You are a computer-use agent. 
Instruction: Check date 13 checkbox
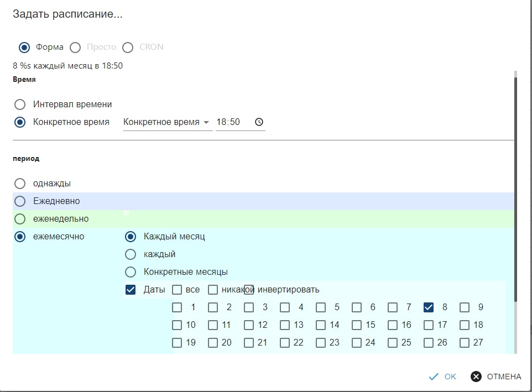click(x=285, y=325)
